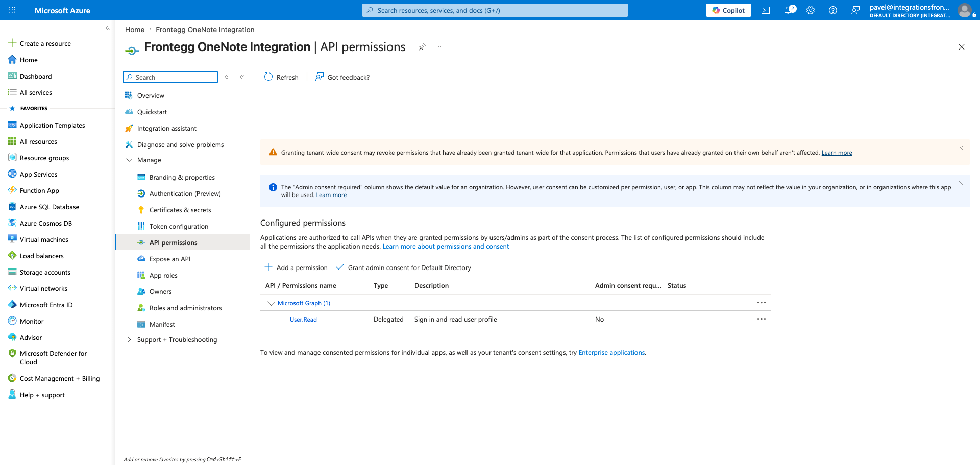Open the User.Read permission
This screenshot has height=465, width=980.
tap(303, 320)
